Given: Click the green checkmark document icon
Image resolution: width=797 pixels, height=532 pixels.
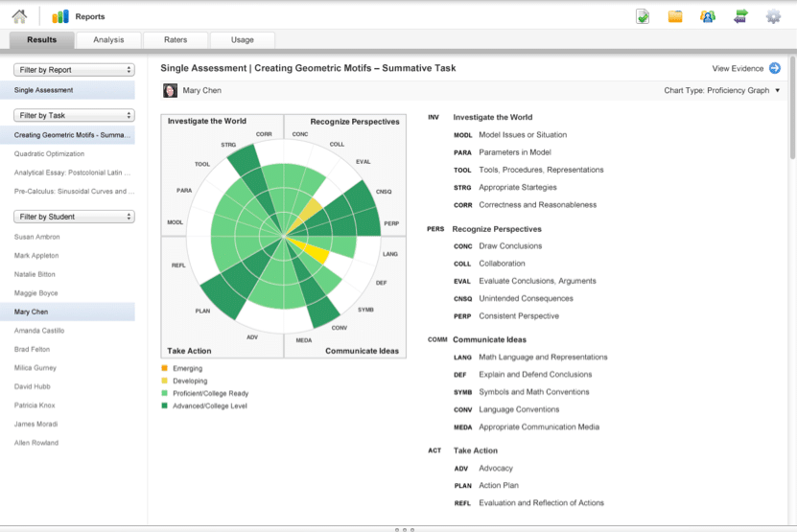Looking at the screenshot, I should click(x=643, y=16).
